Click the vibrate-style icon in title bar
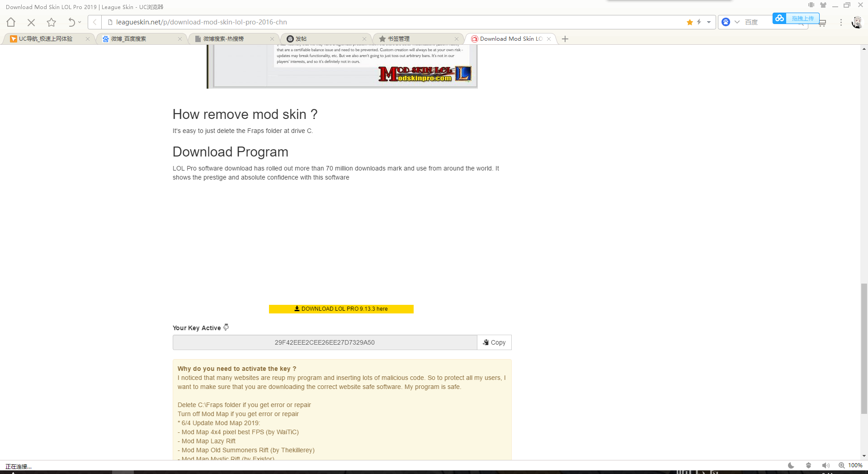 coord(811,5)
